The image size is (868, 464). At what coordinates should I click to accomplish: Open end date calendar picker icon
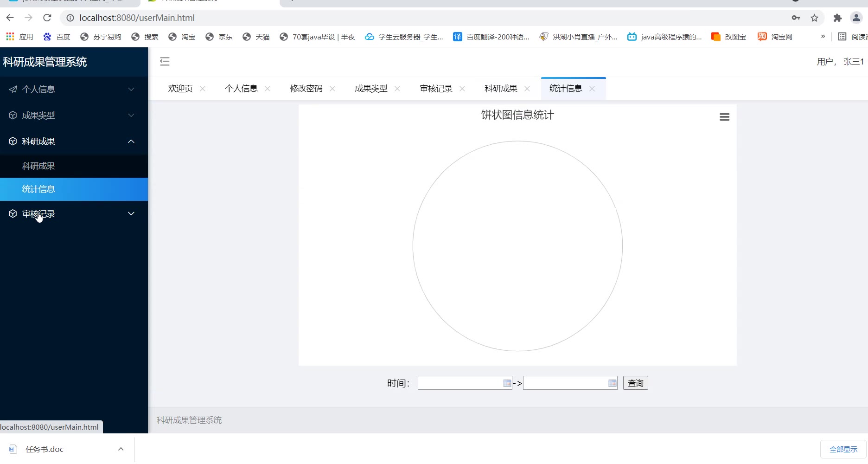click(x=612, y=383)
